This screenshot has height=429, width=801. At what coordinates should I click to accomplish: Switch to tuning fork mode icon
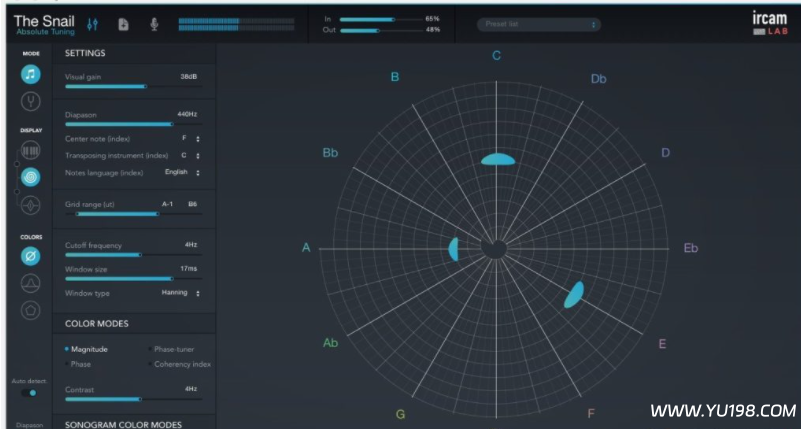pyautogui.click(x=31, y=101)
